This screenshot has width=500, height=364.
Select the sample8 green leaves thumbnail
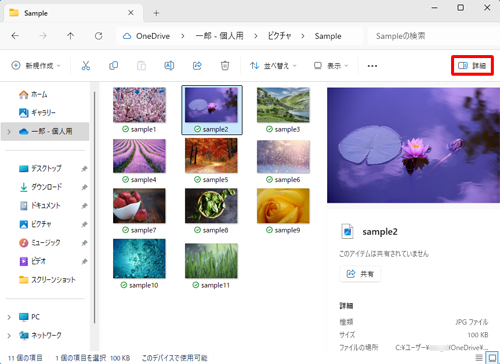[211, 206]
